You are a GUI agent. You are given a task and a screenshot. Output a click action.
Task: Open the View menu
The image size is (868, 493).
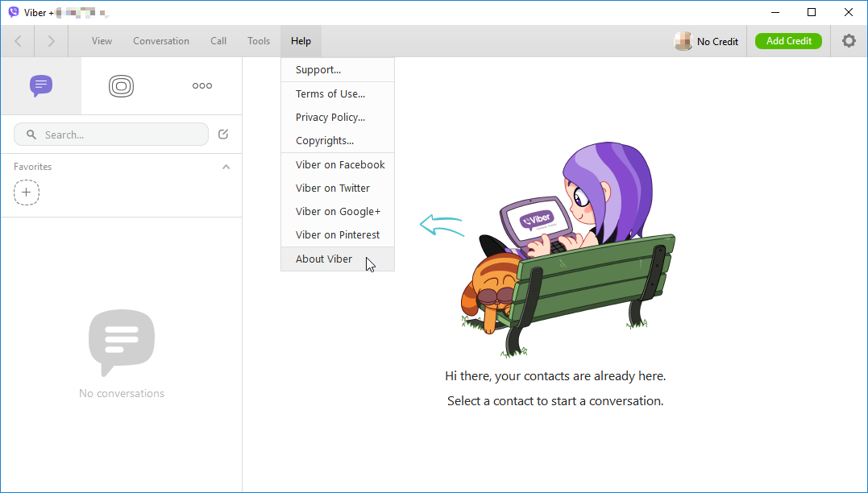click(102, 41)
